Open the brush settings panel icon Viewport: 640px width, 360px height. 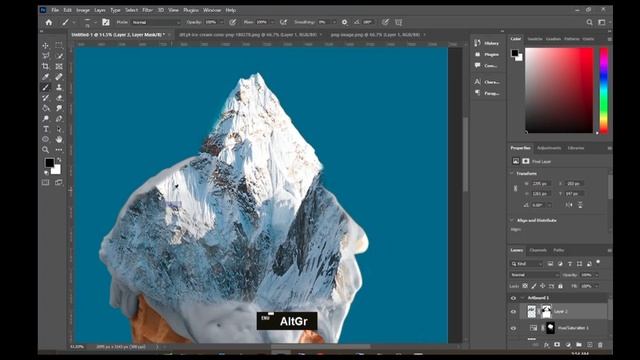(106, 22)
